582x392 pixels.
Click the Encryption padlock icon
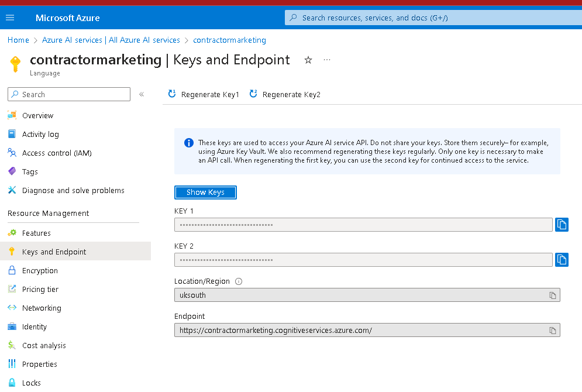12,270
